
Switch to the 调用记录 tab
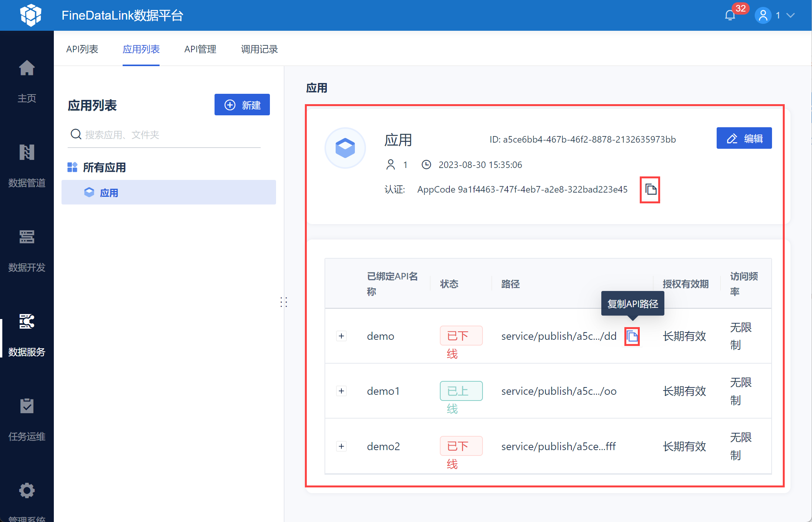[259, 49]
